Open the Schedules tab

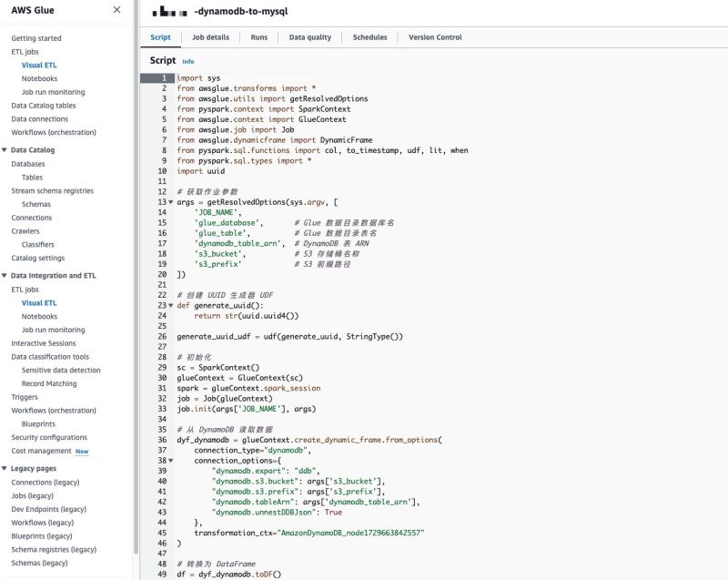coord(369,37)
